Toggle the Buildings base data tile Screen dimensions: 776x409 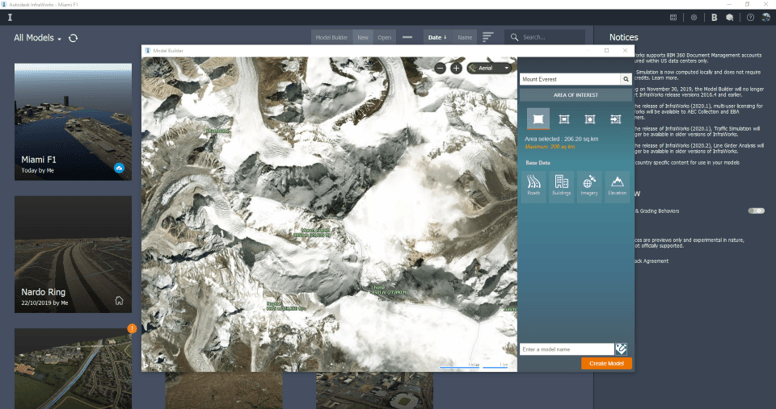(561, 187)
